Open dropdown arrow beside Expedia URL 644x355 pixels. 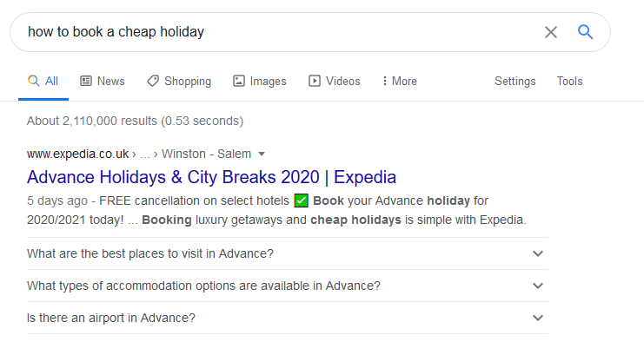(x=261, y=154)
